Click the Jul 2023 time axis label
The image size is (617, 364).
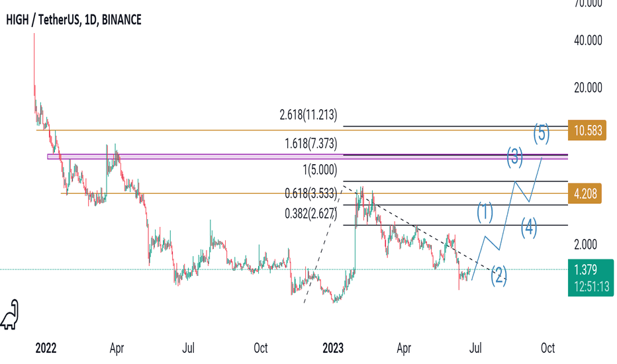[x=475, y=348]
